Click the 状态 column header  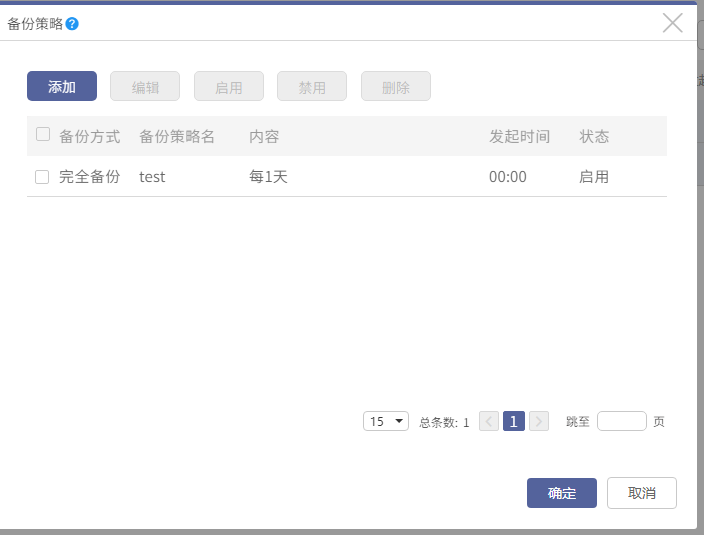(594, 136)
